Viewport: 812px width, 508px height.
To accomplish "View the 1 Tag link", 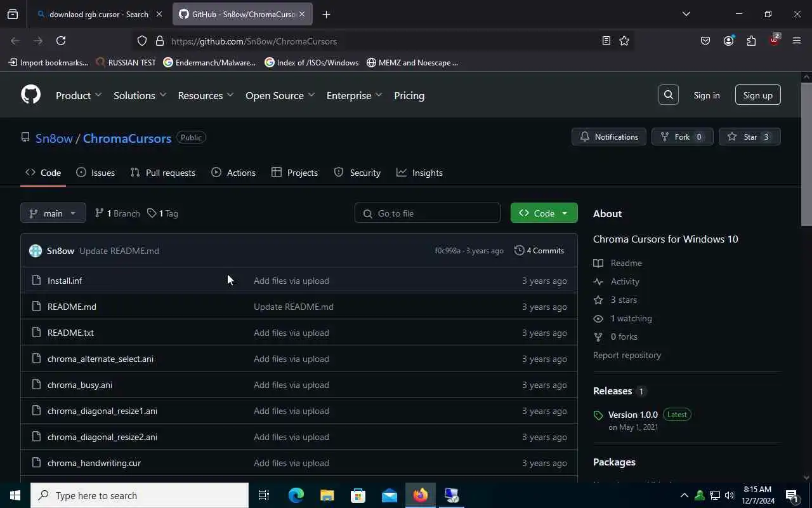I will (162, 213).
